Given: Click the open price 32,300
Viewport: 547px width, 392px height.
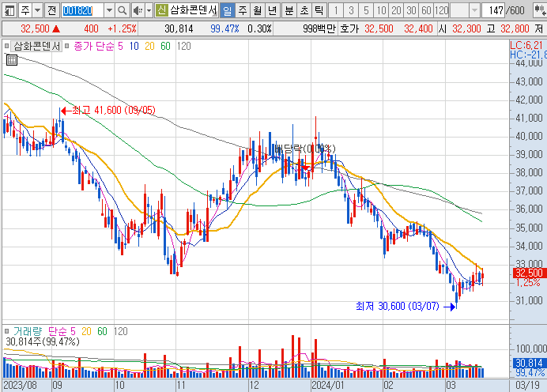Looking at the screenshot, I should point(466,28).
